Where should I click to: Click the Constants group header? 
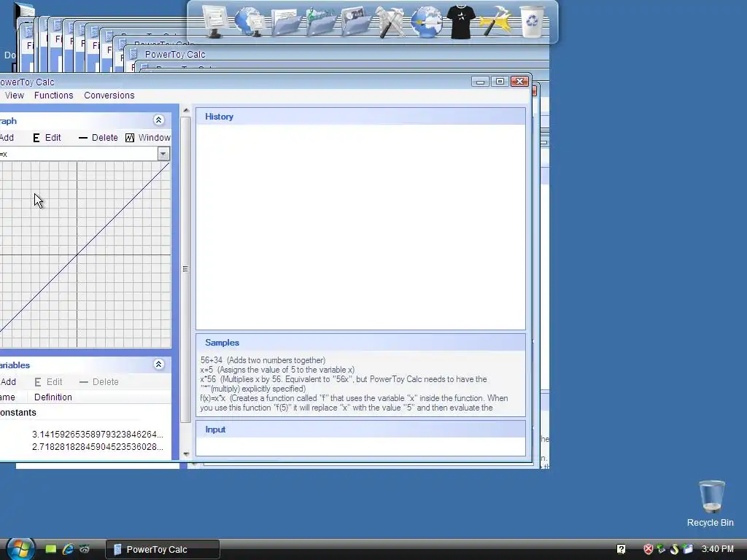18,413
